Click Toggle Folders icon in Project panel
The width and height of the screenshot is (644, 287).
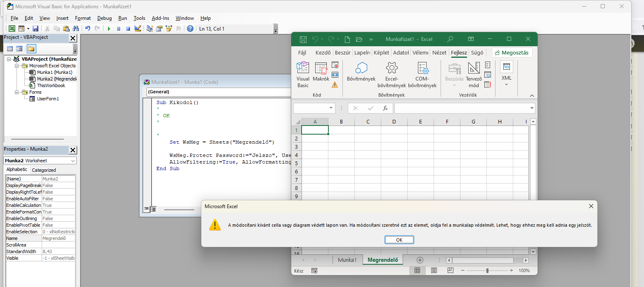pos(31,49)
